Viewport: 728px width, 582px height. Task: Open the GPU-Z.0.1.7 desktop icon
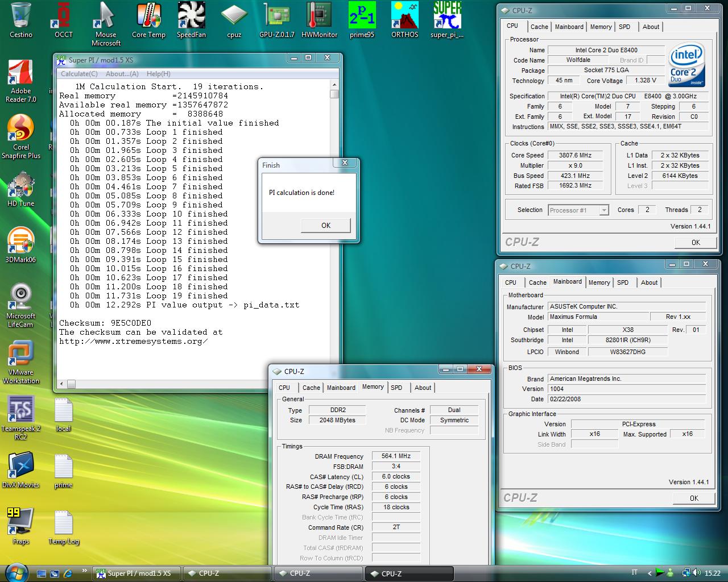[277, 20]
